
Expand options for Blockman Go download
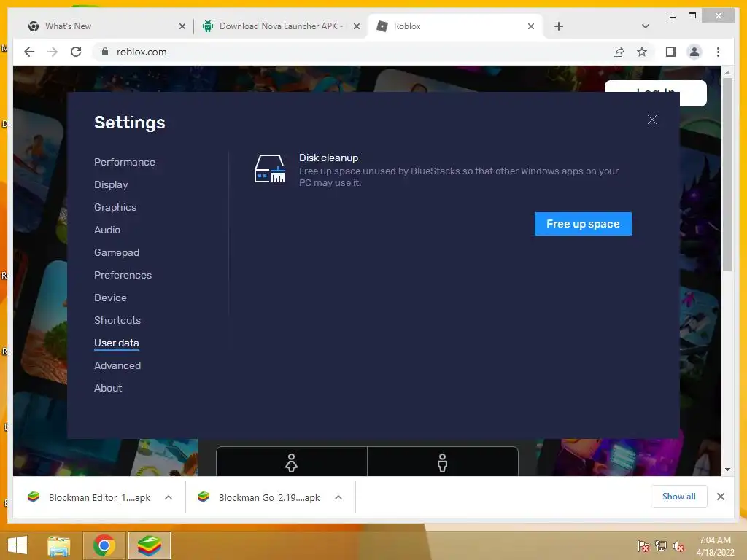338,497
